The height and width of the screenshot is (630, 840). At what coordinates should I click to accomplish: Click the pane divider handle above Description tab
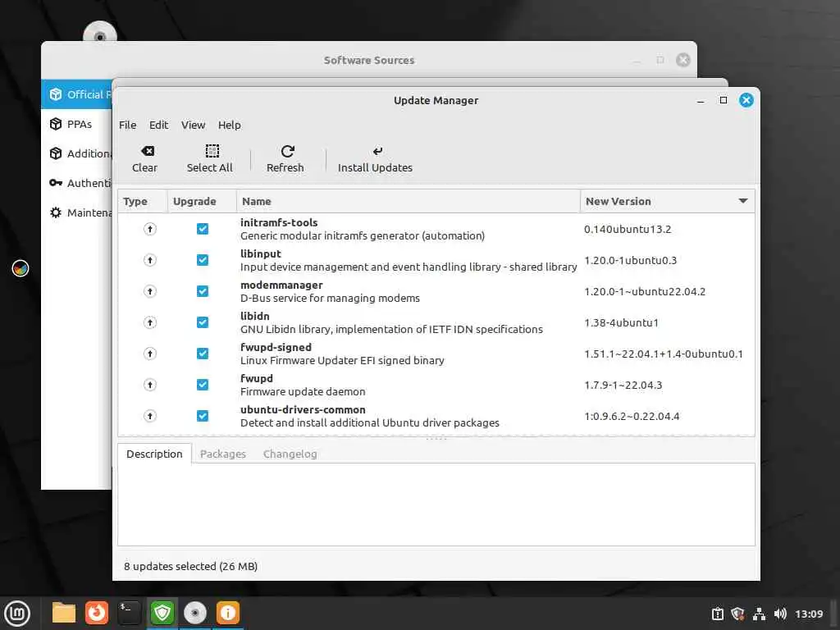(x=436, y=439)
